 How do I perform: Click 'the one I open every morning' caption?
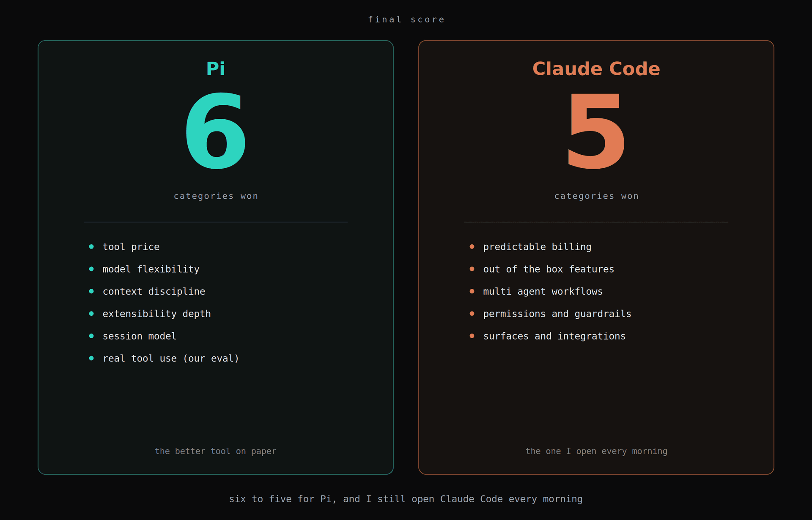[596, 452]
